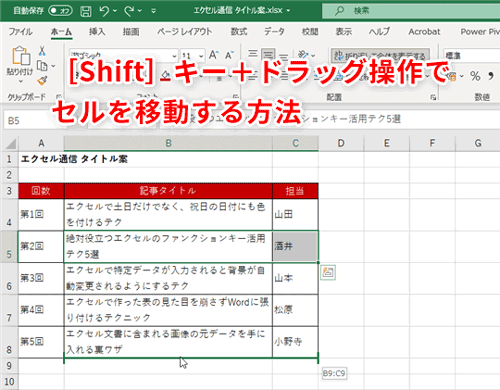Click the Redo arrow icon
This screenshot has width=500, height=390.
pyautogui.click(x=129, y=11)
